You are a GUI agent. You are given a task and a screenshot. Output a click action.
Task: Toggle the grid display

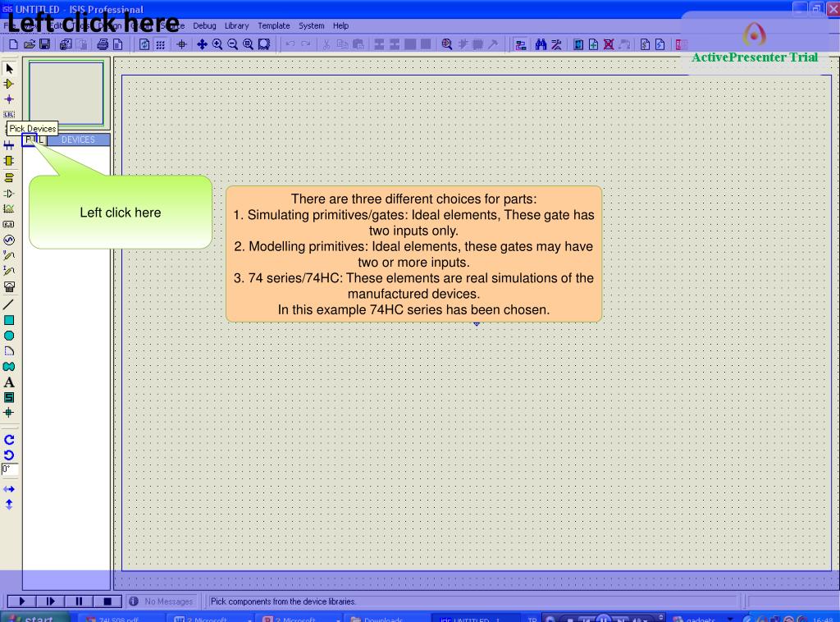coord(160,44)
